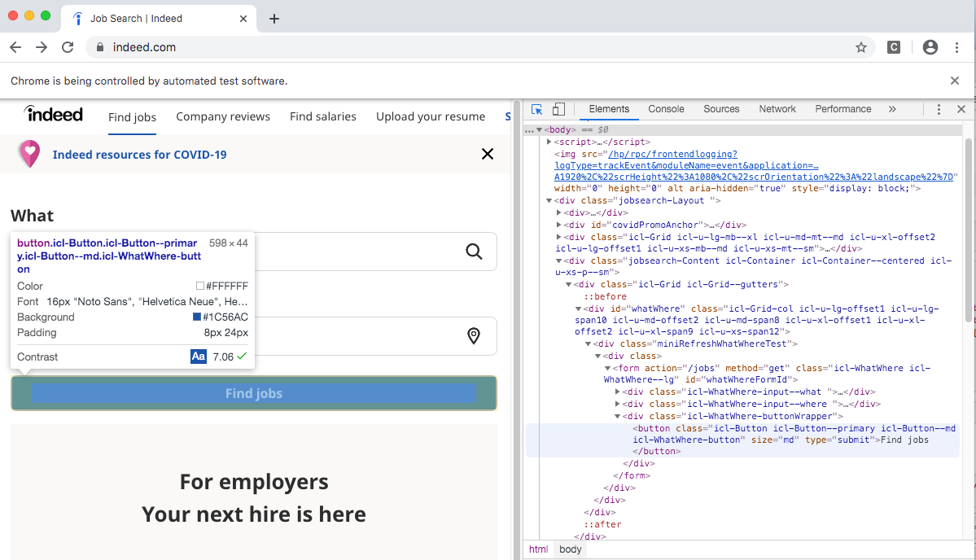Open the Company reviews link
This screenshot has width=976, height=560.
[223, 116]
